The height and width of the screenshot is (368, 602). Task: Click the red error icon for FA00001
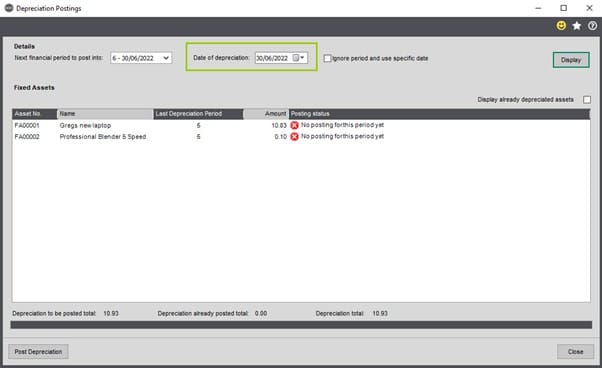(294, 125)
